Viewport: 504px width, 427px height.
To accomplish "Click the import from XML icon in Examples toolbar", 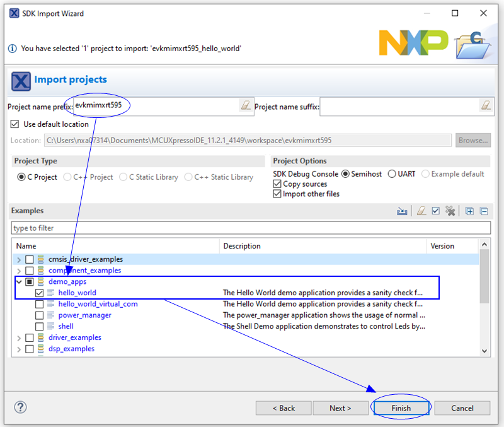I will coord(402,211).
